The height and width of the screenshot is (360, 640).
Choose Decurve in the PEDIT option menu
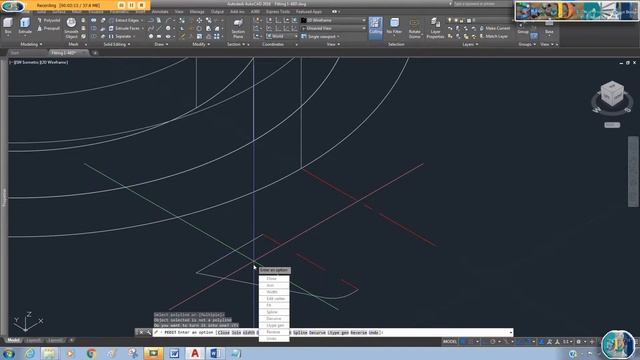point(273,318)
